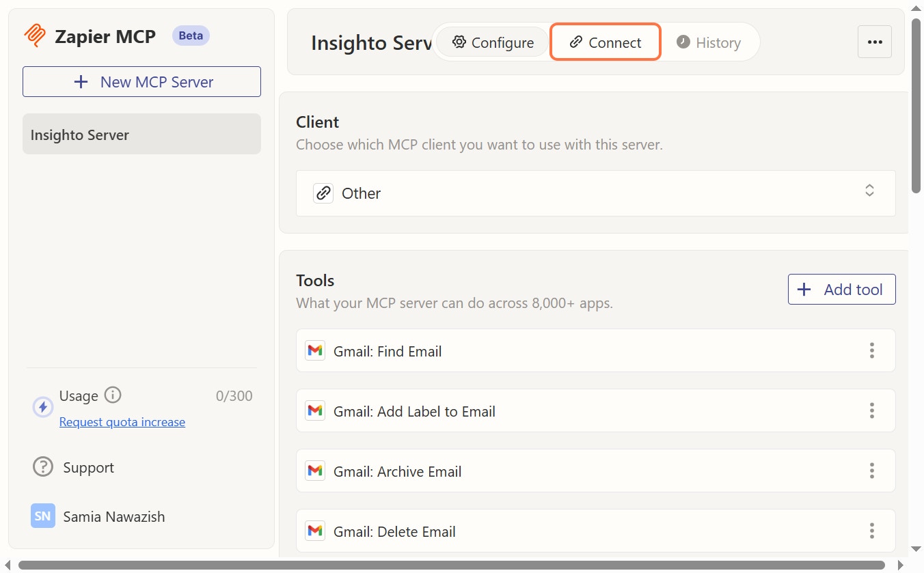The width and height of the screenshot is (924, 573).
Task: Click Gmail icon on Find Email row
Action: click(x=315, y=351)
